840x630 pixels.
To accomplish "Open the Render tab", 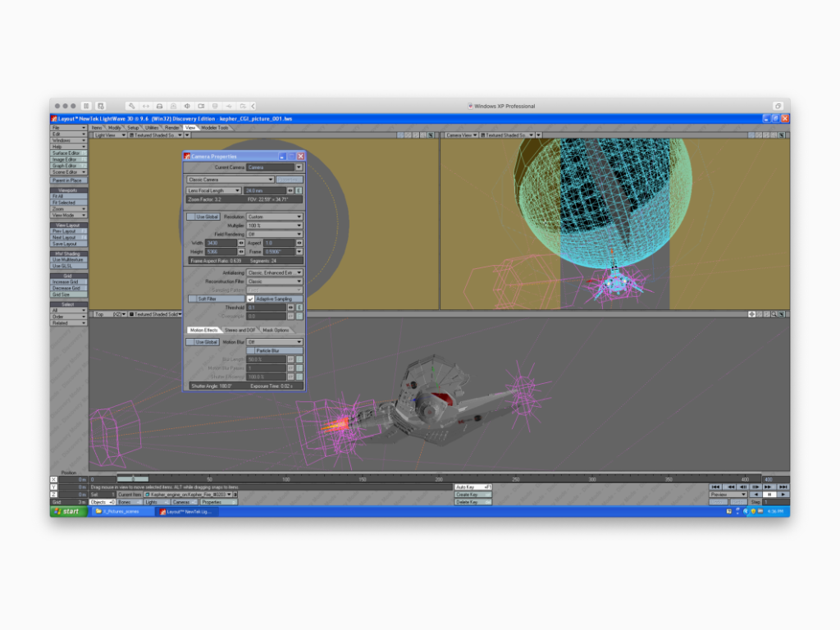I will point(172,128).
